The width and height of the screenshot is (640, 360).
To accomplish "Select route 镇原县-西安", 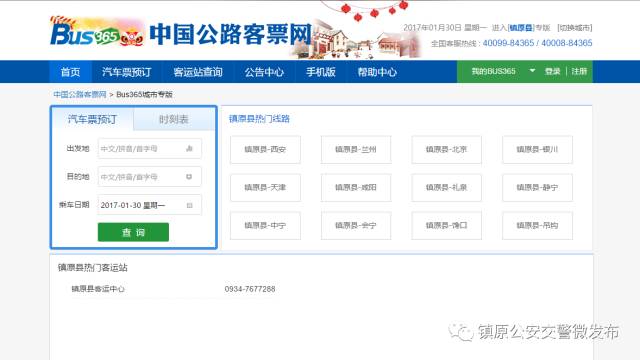I will pos(265,150).
